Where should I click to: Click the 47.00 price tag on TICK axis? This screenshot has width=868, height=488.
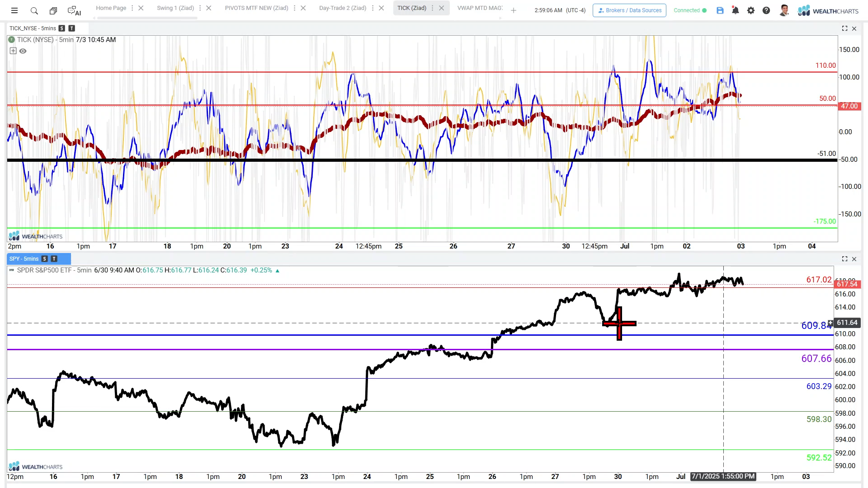[849, 106]
